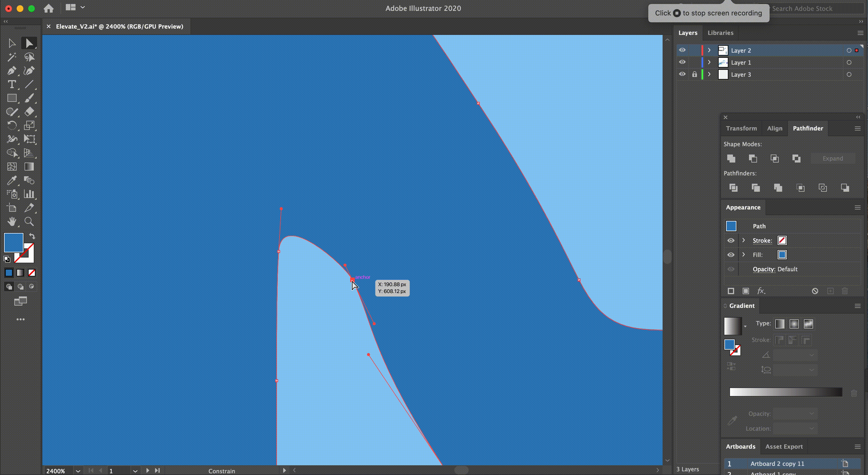868x475 pixels.
Task: Unlock Layer 3 via the lock icon
Action: click(x=694, y=74)
